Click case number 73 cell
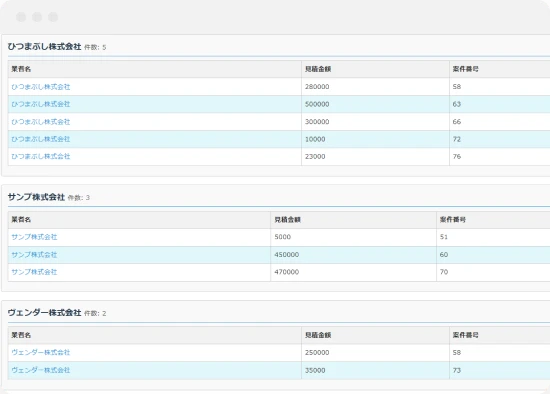This screenshot has height=394, width=550. click(x=499, y=370)
